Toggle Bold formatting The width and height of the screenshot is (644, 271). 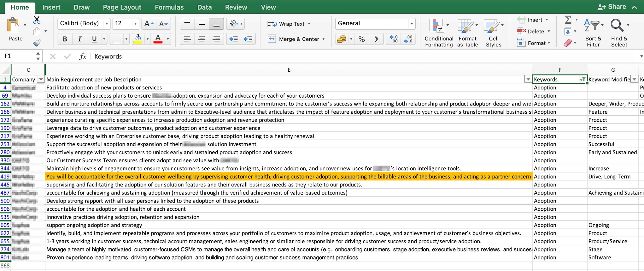(65, 39)
